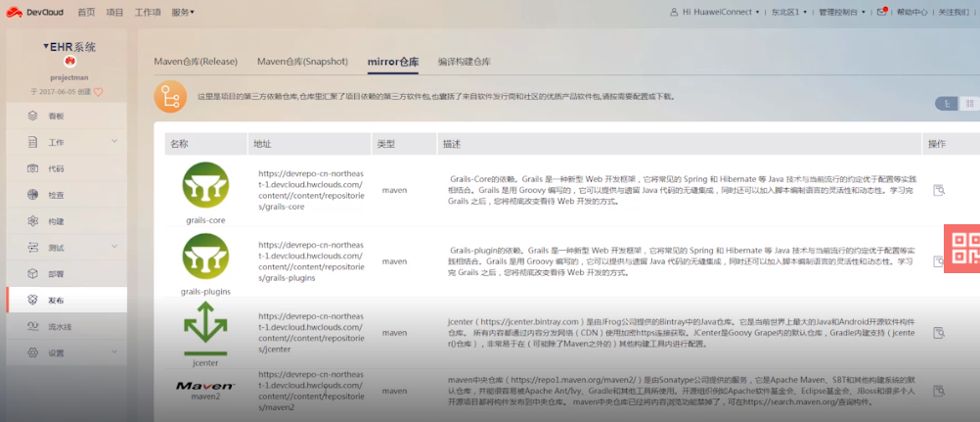Click the 工作 sidebar icon
Viewport: 980px width, 422px height.
pyautogui.click(x=33, y=142)
